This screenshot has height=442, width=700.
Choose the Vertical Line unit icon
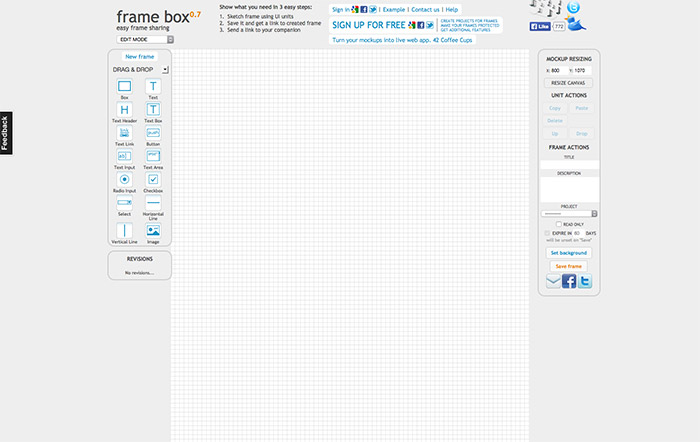coord(125,231)
